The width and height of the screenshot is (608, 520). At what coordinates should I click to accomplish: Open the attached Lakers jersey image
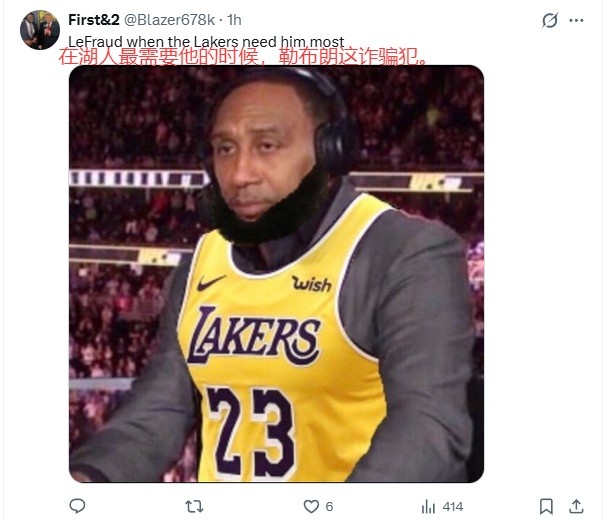[x=276, y=274]
